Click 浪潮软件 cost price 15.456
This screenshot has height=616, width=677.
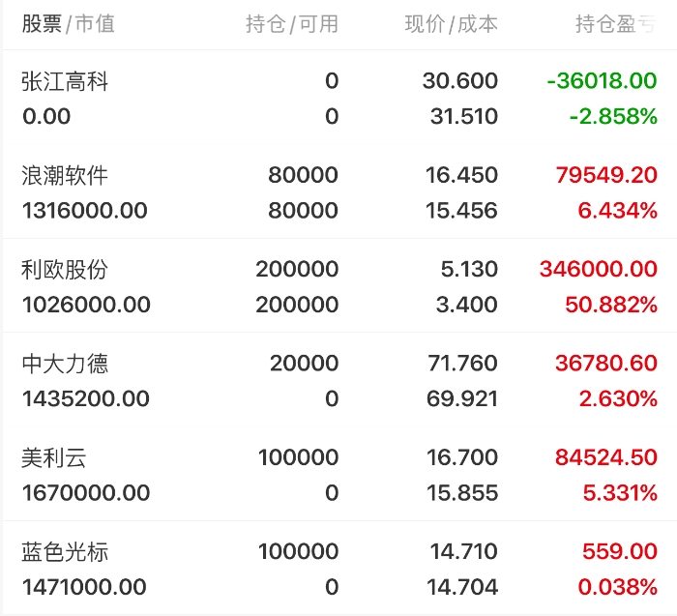click(x=461, y=211)
